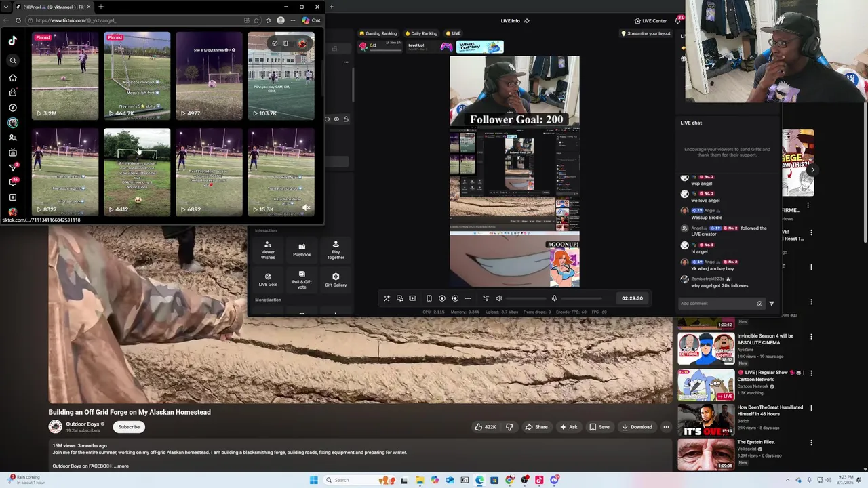Open Poll & Gift vote tool
868x488 pixels.
[302, 280]
